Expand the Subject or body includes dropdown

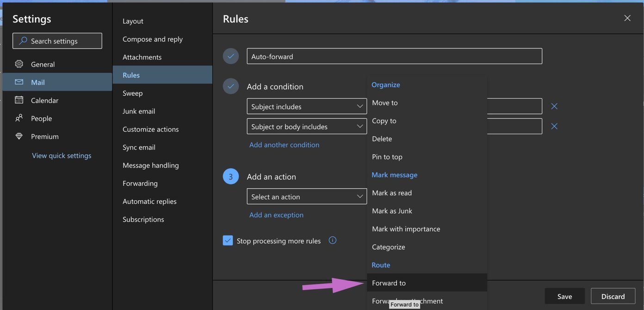point(307,126)
